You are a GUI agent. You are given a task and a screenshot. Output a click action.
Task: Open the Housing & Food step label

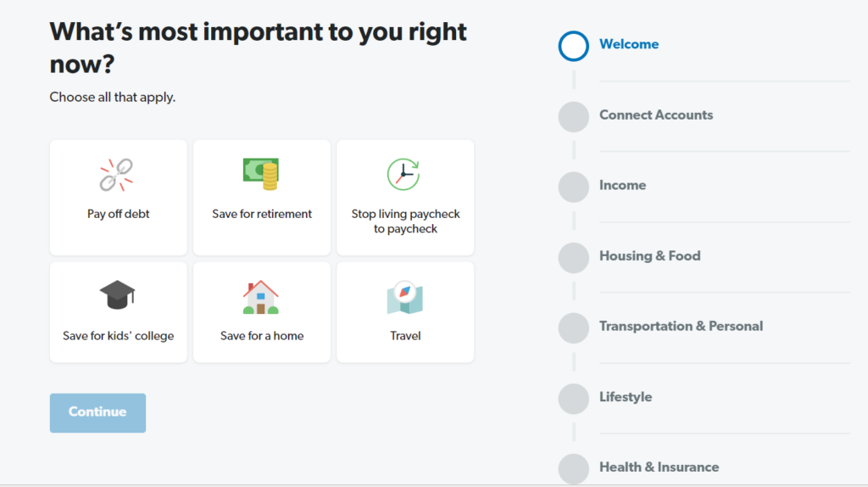pos(650,256)
